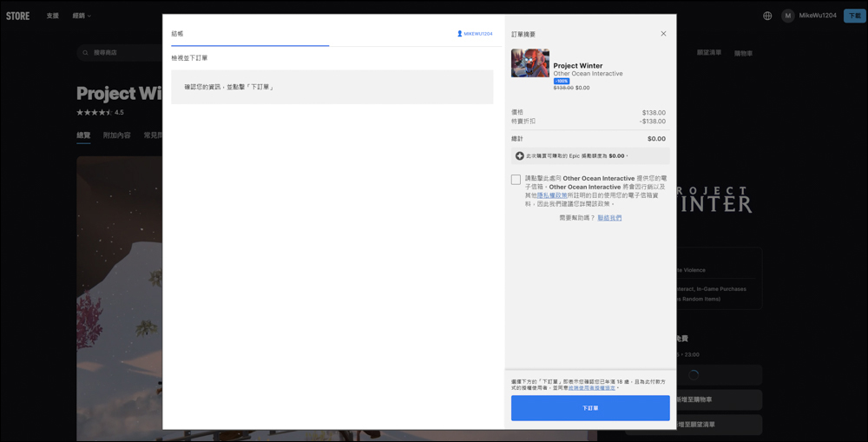Click the 4.5 star rating
This screenshot has width=868, height=442.
point(100,112)
